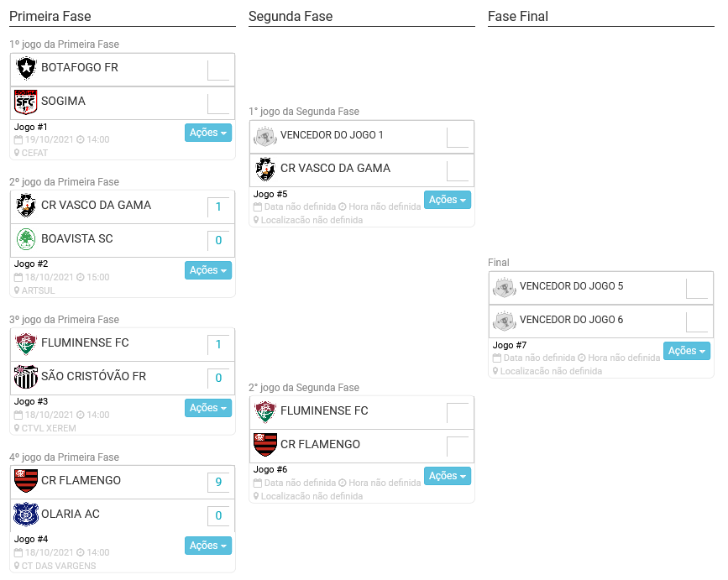Click placeholder crest for Vencedor do Jogo 1
The width and height of the screenshot is (728, 580).
(x=265, y=135)
